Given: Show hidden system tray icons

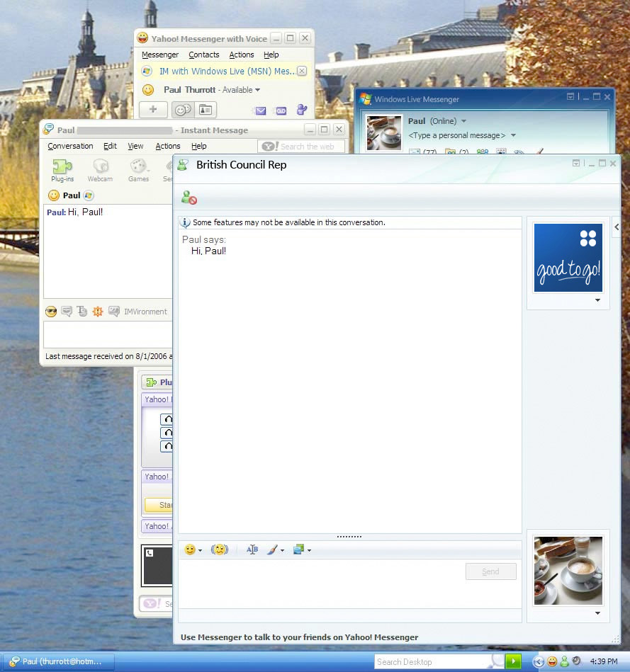Looking at the screenshot, I should click(538, 661).
